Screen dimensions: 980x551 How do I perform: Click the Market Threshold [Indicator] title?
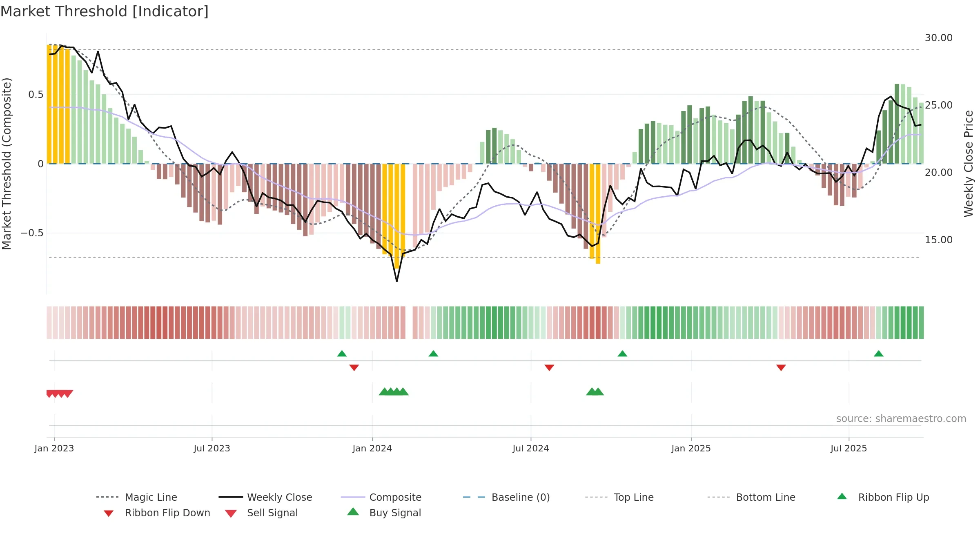tap(105, 11)
